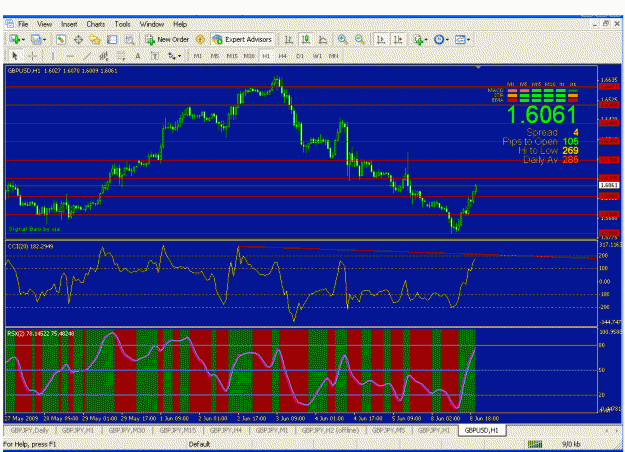The width and height of the screenshot is (625, 452).
Task: Expand the Profiles dropdown arrow
Action: pyautogui.click(x=44, y=40)
